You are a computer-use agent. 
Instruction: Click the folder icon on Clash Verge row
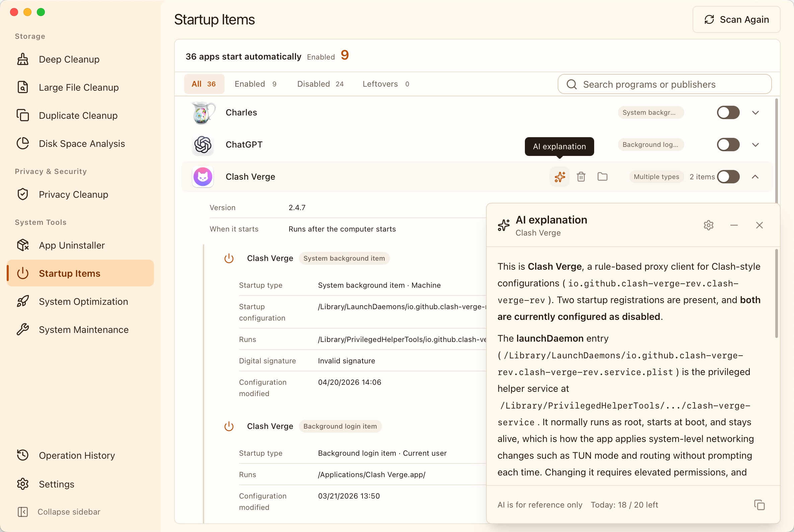[602, 177]
